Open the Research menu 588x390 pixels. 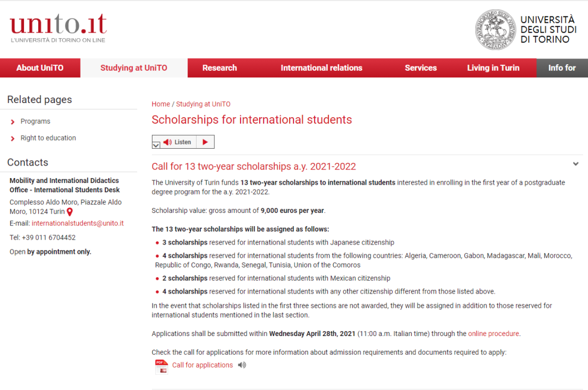(220, 68)
